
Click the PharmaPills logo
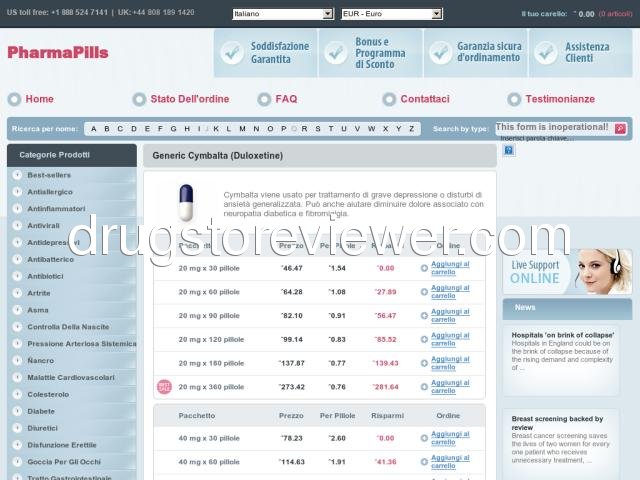tap(58, 53)
